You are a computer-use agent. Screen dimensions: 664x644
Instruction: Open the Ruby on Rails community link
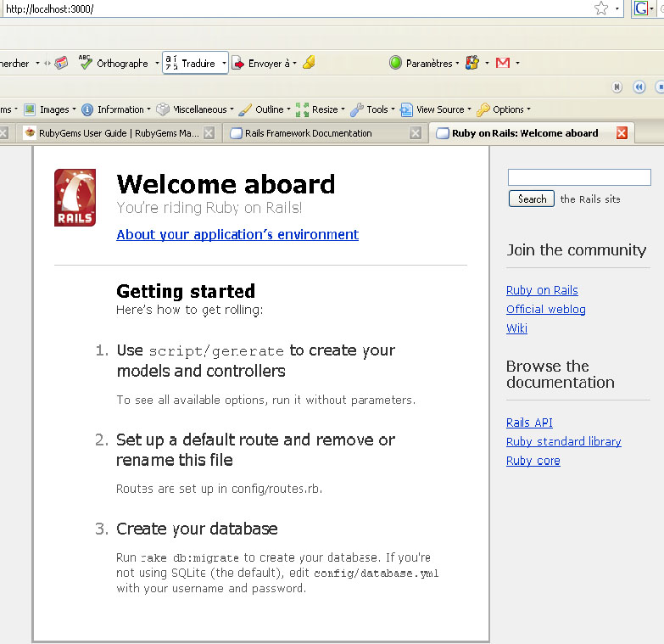542,290
